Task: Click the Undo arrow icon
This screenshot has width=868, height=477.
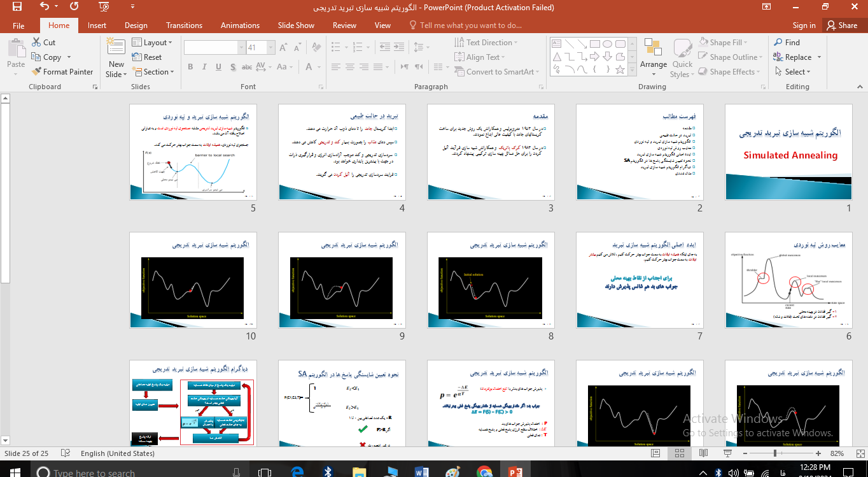Action: pos(44,7)
